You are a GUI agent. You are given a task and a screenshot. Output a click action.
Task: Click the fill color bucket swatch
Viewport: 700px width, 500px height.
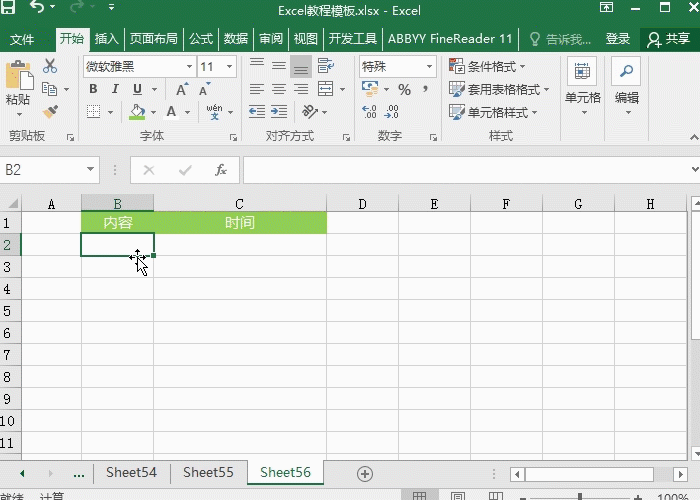(137, 112)
